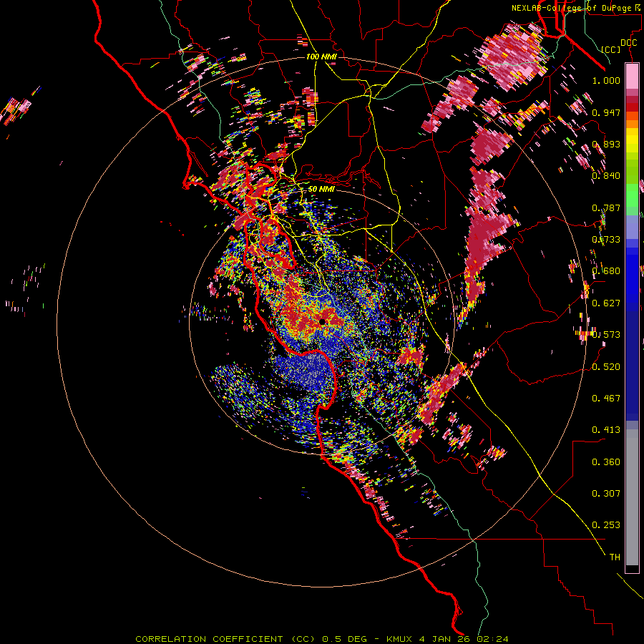
Task: Click the DCC label above the color bar
Action: (x=628, y=43)
